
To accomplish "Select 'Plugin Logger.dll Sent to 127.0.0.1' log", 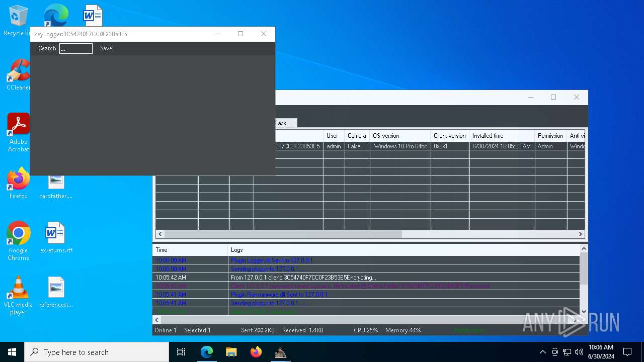I will pos(272,260).
